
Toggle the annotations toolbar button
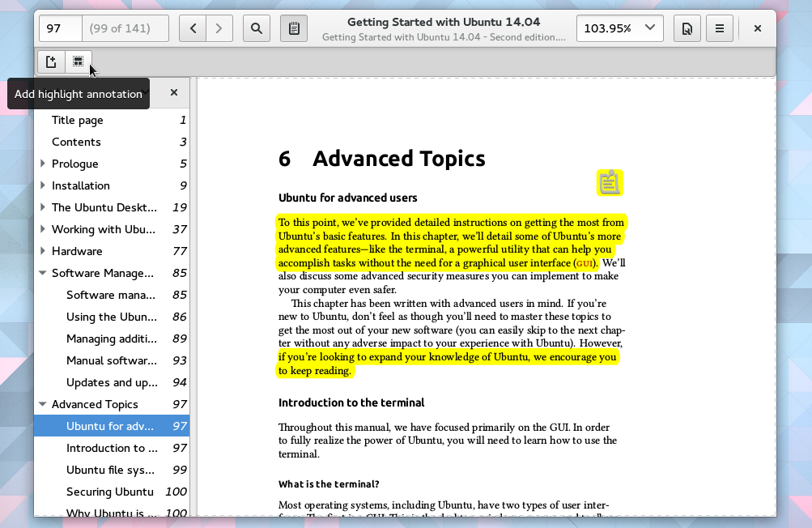[294, 28]
